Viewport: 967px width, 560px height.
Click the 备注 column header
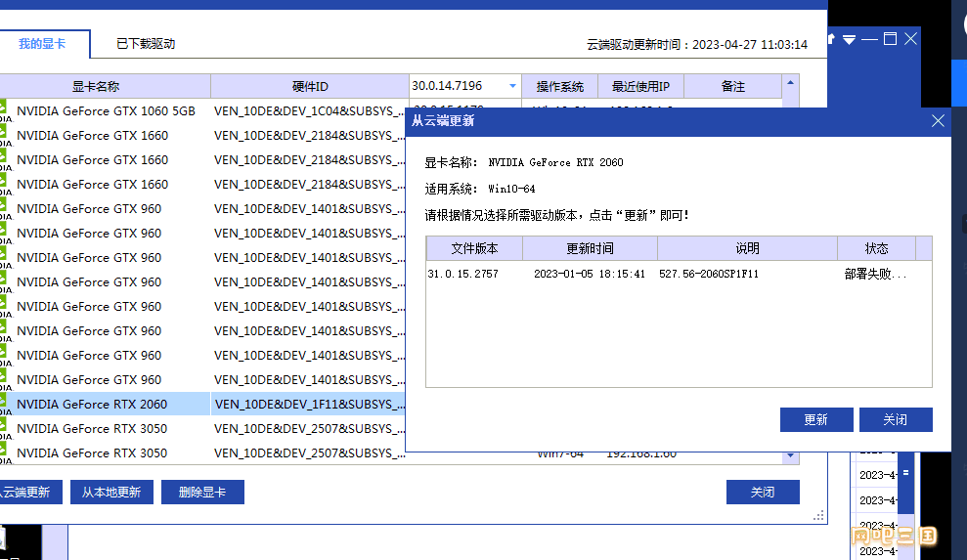click(732, 86)
